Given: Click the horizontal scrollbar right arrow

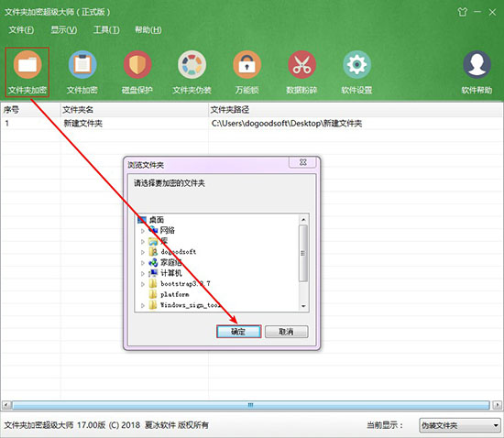Looking at the screenshot, I should (x=498, y=405).
